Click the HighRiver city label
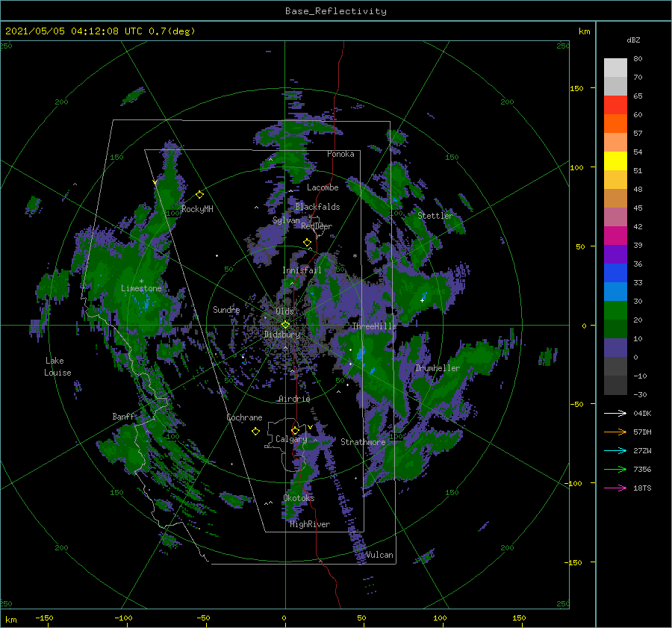This screenshot has width=672, height=628. (310, 524)
